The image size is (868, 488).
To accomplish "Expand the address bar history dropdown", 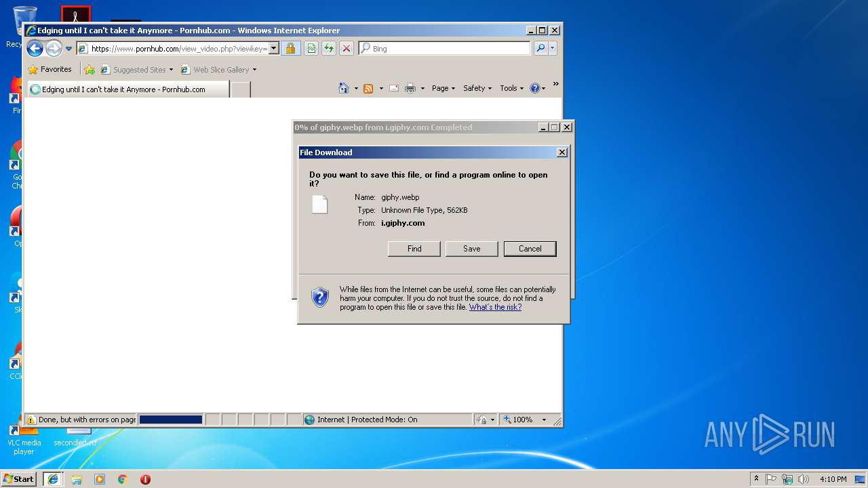I will click(274, 48).
